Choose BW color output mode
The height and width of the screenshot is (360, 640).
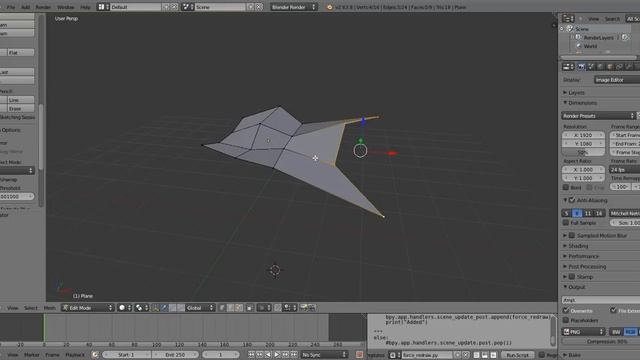point(616,332)
